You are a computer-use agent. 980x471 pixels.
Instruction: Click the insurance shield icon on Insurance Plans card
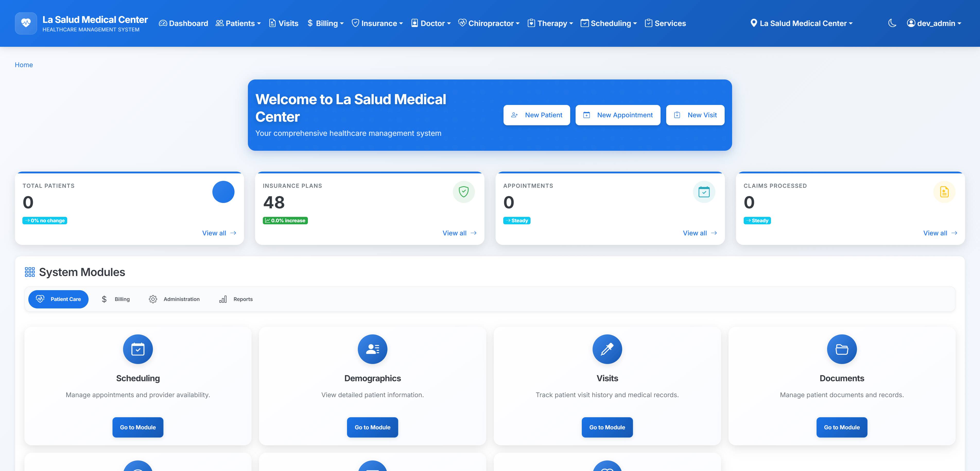click(463, 192)
